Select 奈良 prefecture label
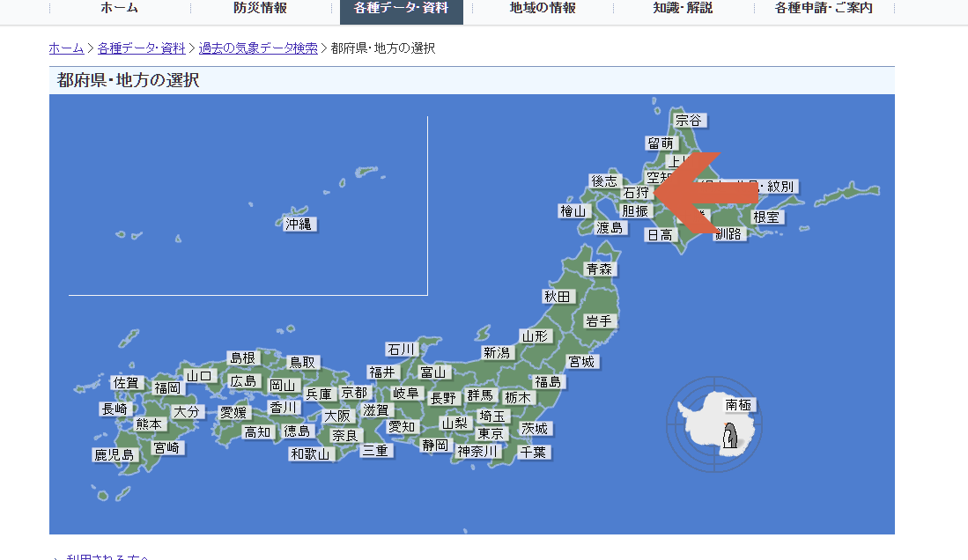The image size is (968, 560). [344, 436]
